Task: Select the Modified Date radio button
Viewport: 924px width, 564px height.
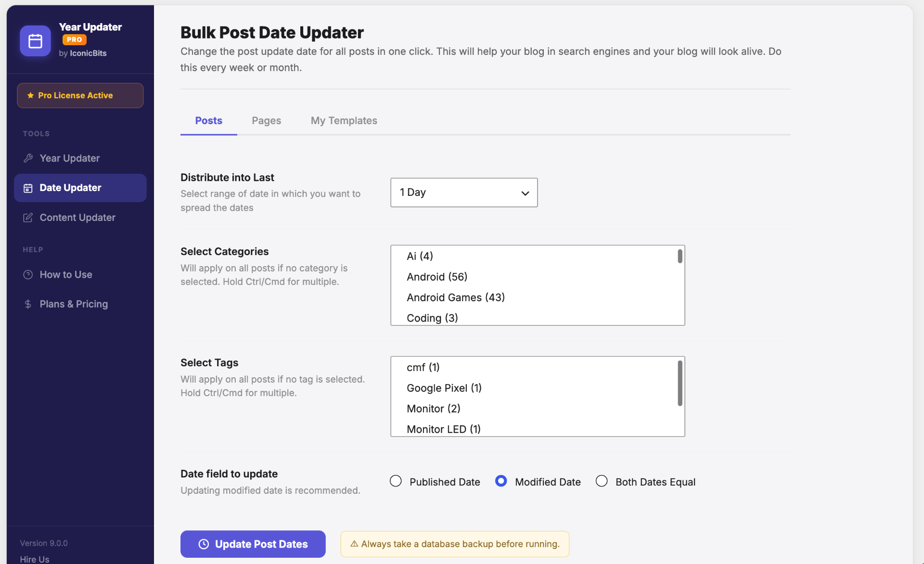Action: tap(501, 481)
